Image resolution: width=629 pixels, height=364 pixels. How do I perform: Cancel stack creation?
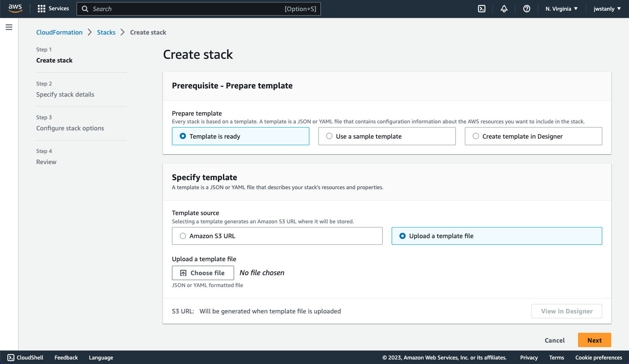pyautogui.click(x=555, y=340)
